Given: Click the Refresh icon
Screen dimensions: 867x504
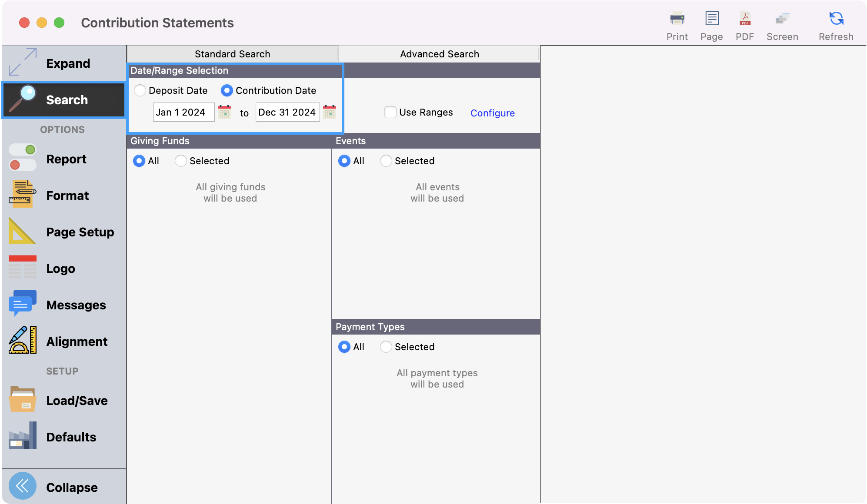Looking at the screenshot, I should 836,19.
